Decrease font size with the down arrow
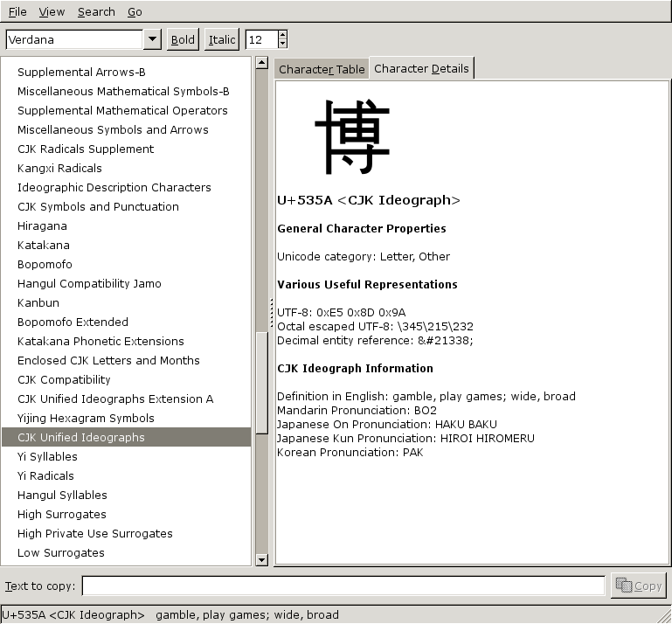The width and height of the screenshot is (672, 624). point(282,45)
